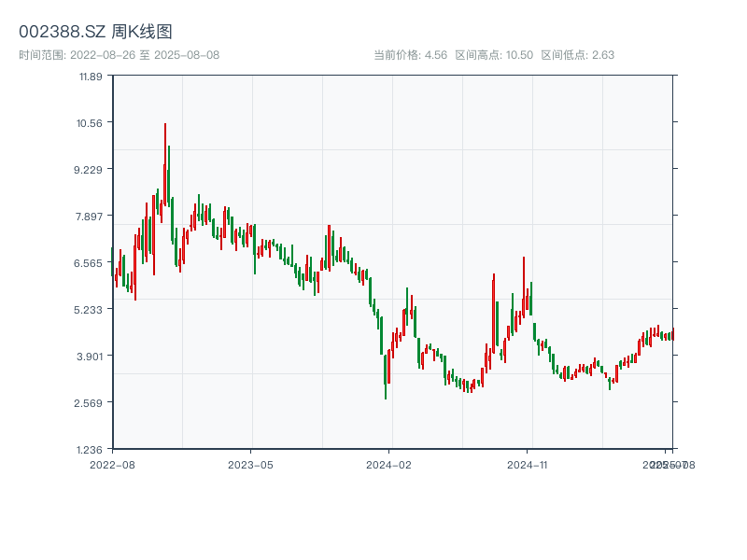Click the x-axis date label 2022-08
Screen dimensions: 747x560
(112, 465)
